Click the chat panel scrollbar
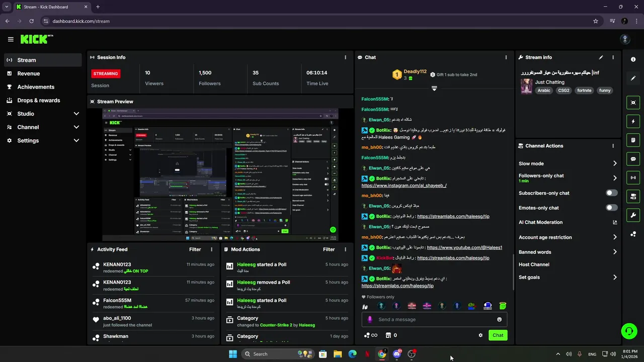Viewport: 644px width, 362px height. (513, 271)
